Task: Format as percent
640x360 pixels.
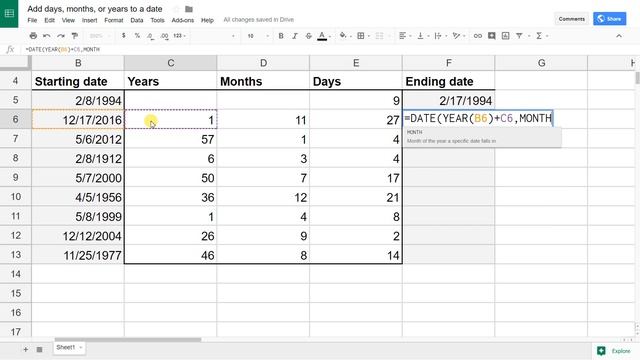Action: pyautogui.click(x=137, y=36)
